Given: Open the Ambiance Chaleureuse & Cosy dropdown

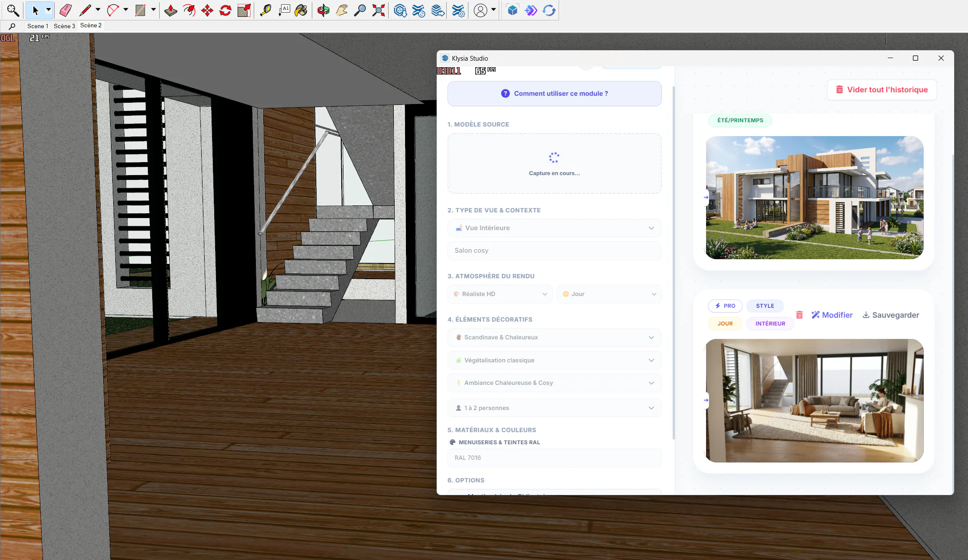Looking at the screenshot, I should 554,383.
